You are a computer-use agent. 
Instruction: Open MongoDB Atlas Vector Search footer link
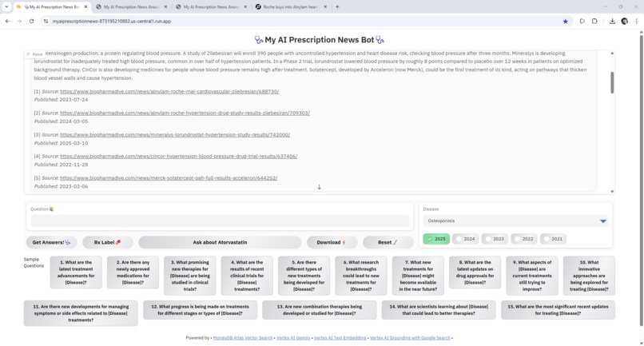coord(243,338)
